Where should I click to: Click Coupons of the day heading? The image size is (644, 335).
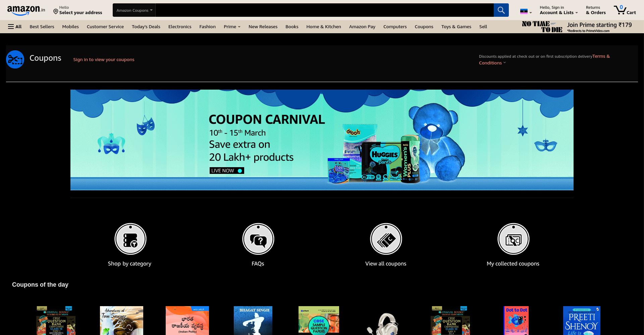pos(40,285)
